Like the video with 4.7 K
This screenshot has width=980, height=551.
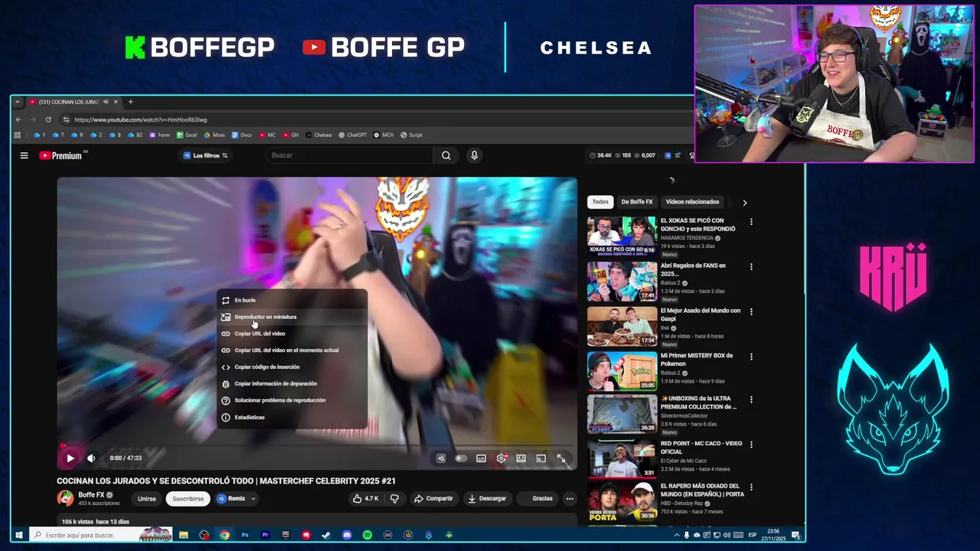pyautogui.click(x=365, y=498)
